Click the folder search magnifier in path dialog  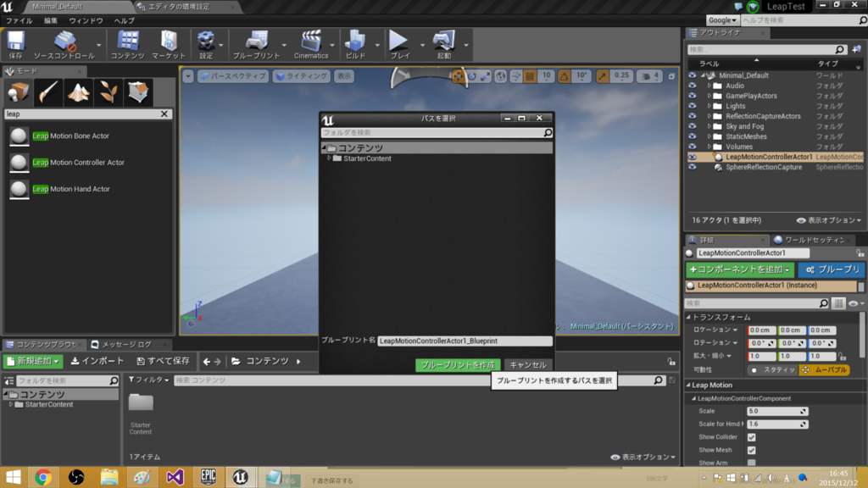[548, 133]
